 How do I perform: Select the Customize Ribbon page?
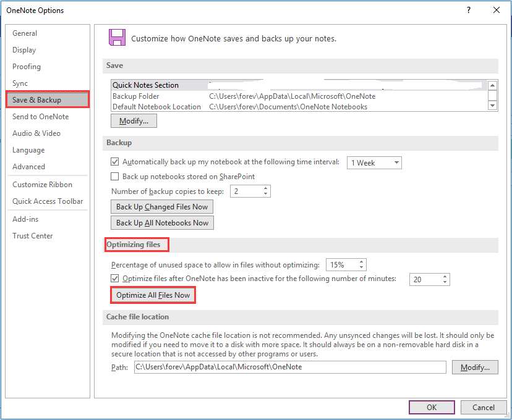coord(43,184)
